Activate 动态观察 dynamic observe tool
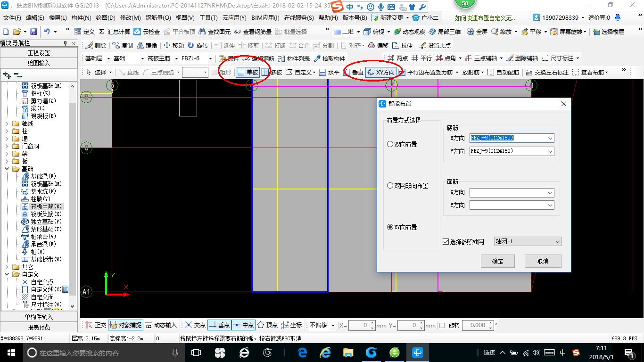644x362 pixels. [409, 32]
